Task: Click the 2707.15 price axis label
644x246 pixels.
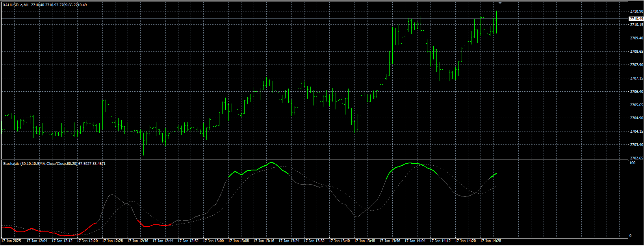Action: click(636, 78)
